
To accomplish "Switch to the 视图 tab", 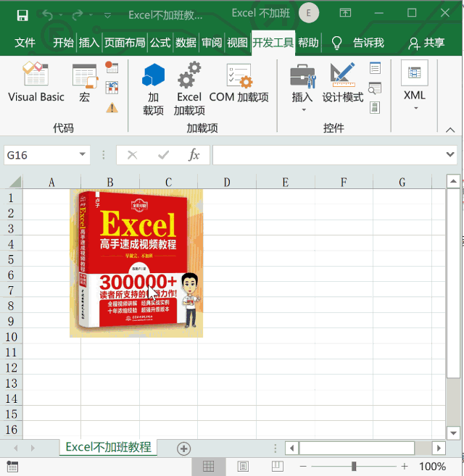I will [237, 43].
